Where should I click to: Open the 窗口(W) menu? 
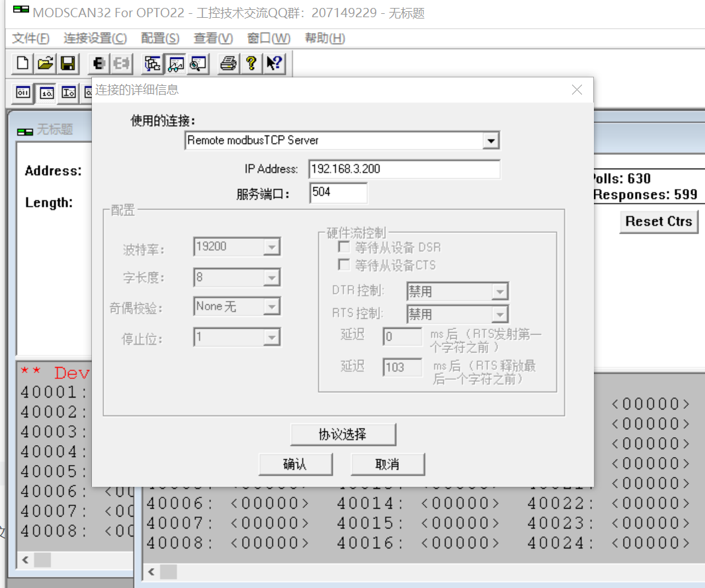point(269,38)
